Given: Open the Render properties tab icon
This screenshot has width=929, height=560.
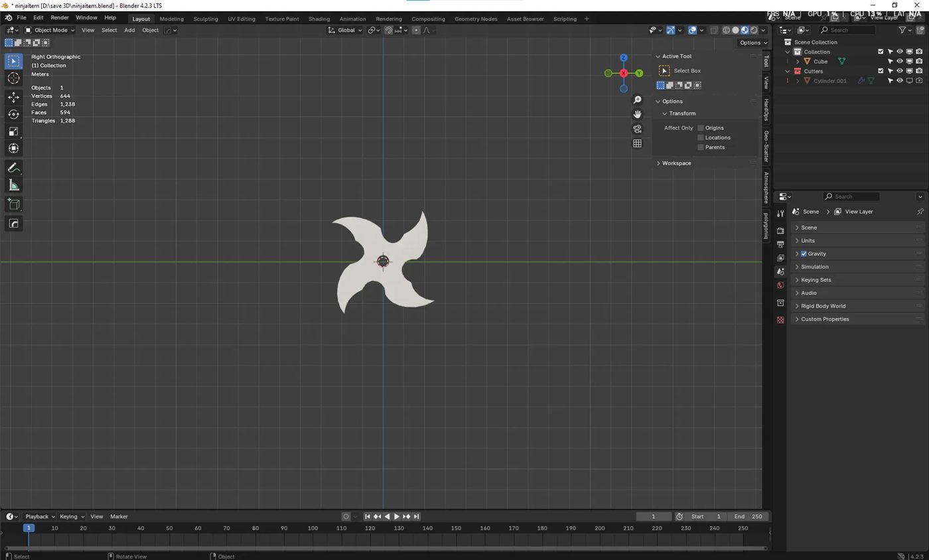Looking at the screenshot, I should [x=780, y=230].
